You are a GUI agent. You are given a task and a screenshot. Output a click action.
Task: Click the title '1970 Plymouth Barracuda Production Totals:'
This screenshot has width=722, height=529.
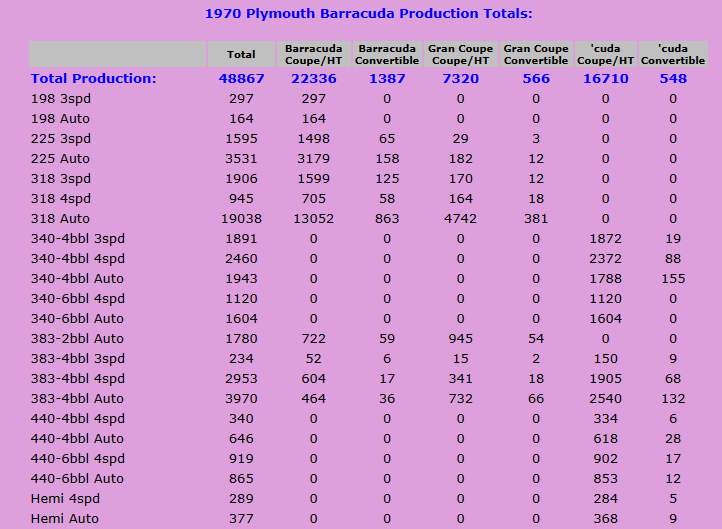368,13
